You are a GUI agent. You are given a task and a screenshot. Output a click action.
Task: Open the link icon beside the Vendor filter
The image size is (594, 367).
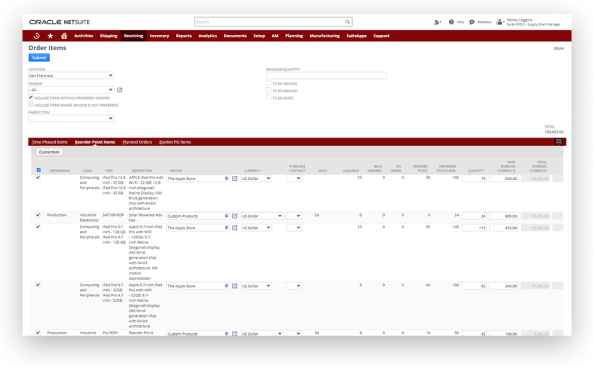coord(120,90)
